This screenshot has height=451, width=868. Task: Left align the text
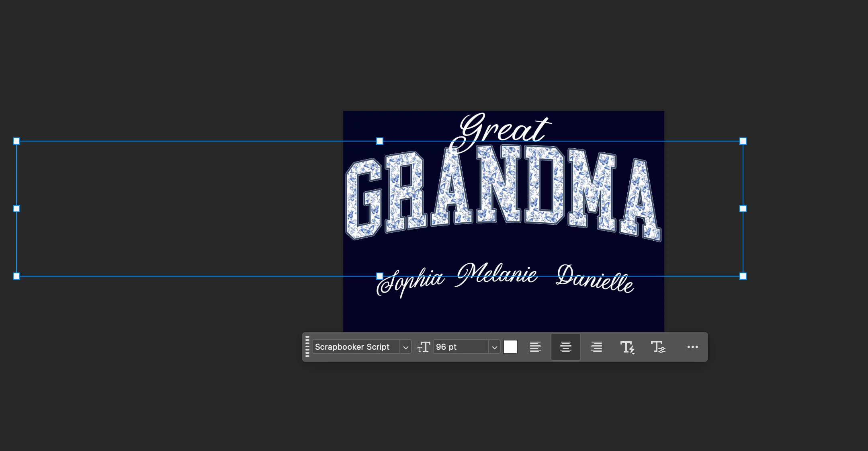pyautogui.click(x=535, y=347)
